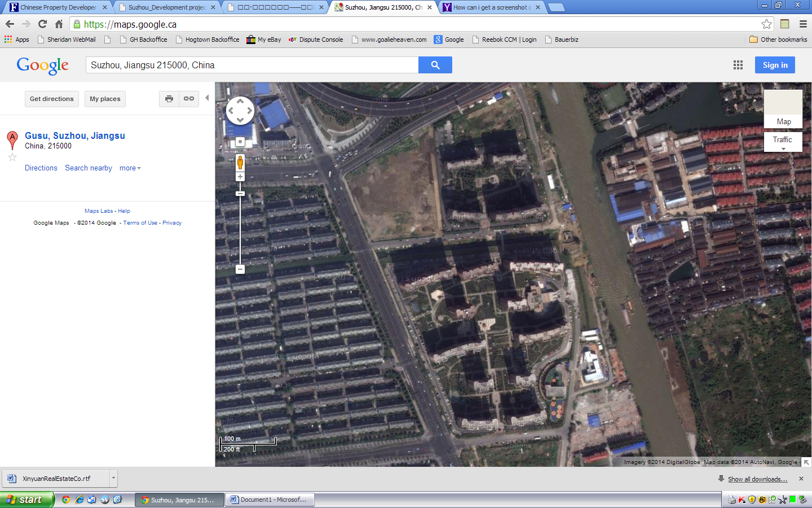Click the pan compass control on the map
This screenshot has height=508, width=812.
[x=240, y=110]
